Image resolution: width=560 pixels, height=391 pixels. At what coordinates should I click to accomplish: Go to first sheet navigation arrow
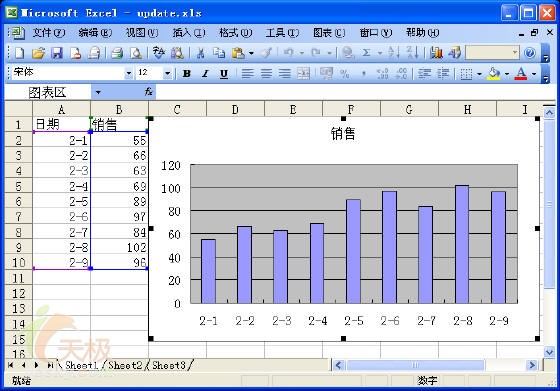pos(11,365)
